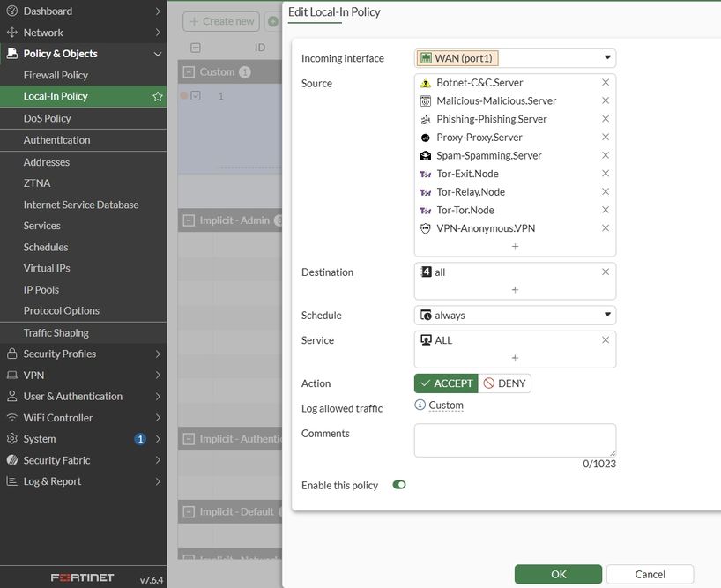Remove Phishing-Phishing.Server from Source
Image resolution: width=721 pixels, height=588 pixels.
[606, 119]
